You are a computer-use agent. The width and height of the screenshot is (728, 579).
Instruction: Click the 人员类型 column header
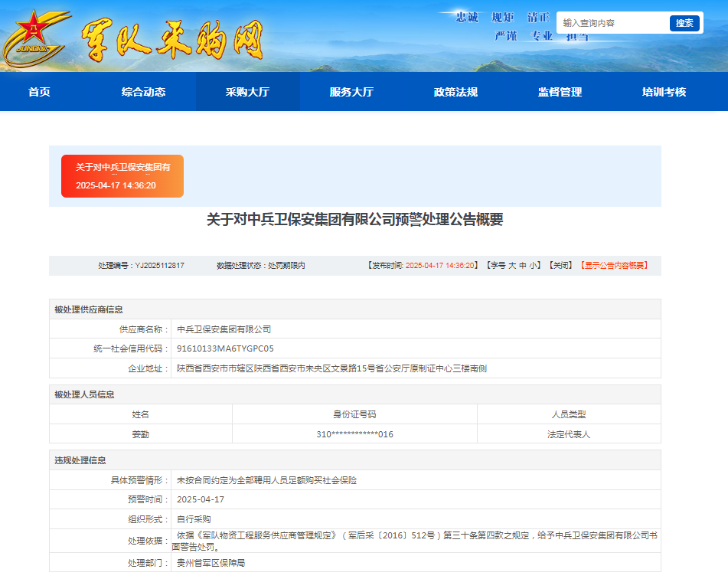569,414
